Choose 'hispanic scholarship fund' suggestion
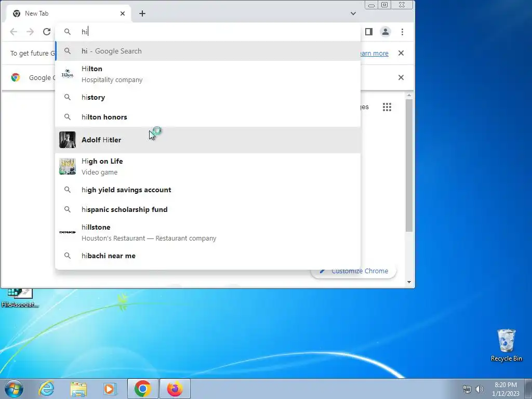The image size is (532, 399). coord(208,210)
